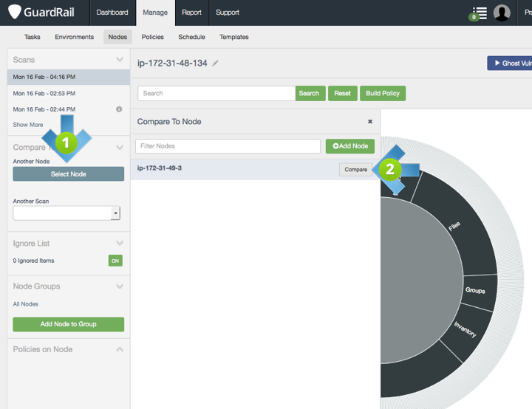
Task: Select the Nodes submenu
Action: [x=117, y=37]
